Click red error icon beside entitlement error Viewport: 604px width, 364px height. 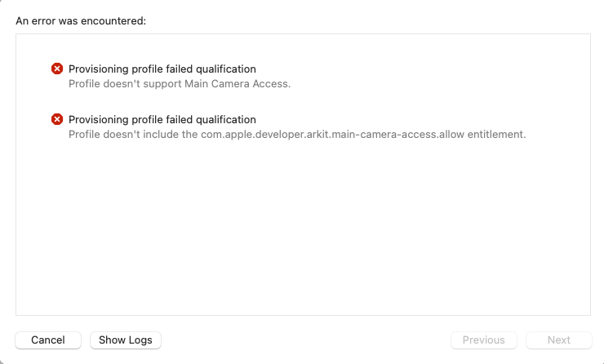pos(57,119)
